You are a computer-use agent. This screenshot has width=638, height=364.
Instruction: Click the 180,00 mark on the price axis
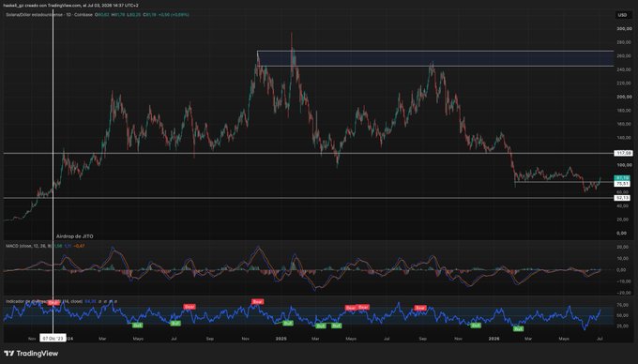624,111
